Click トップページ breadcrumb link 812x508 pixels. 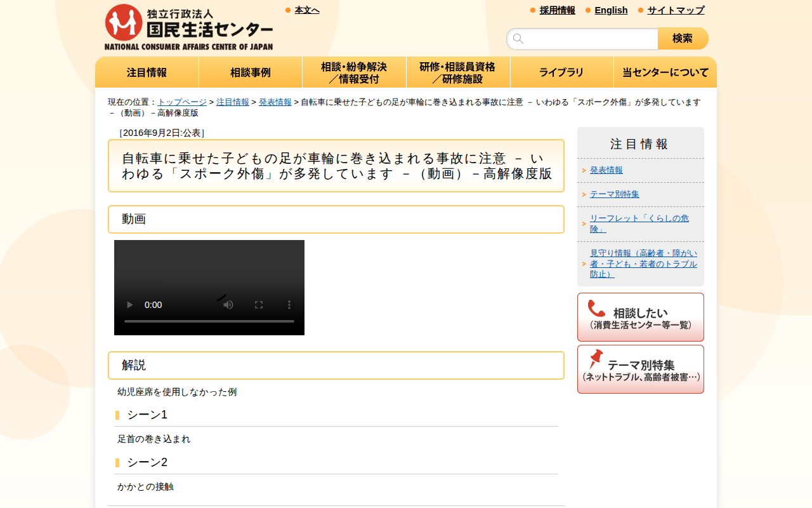(x=182, y=102)
